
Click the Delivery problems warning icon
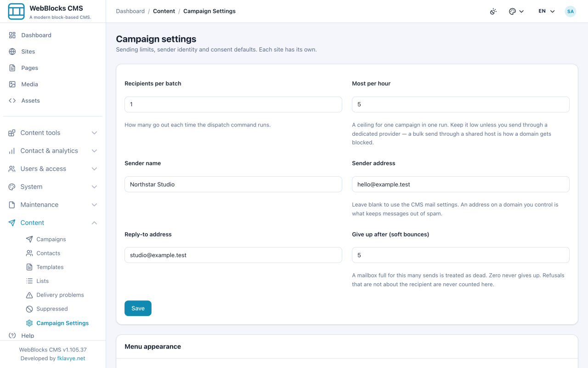[x=29, y=295]
